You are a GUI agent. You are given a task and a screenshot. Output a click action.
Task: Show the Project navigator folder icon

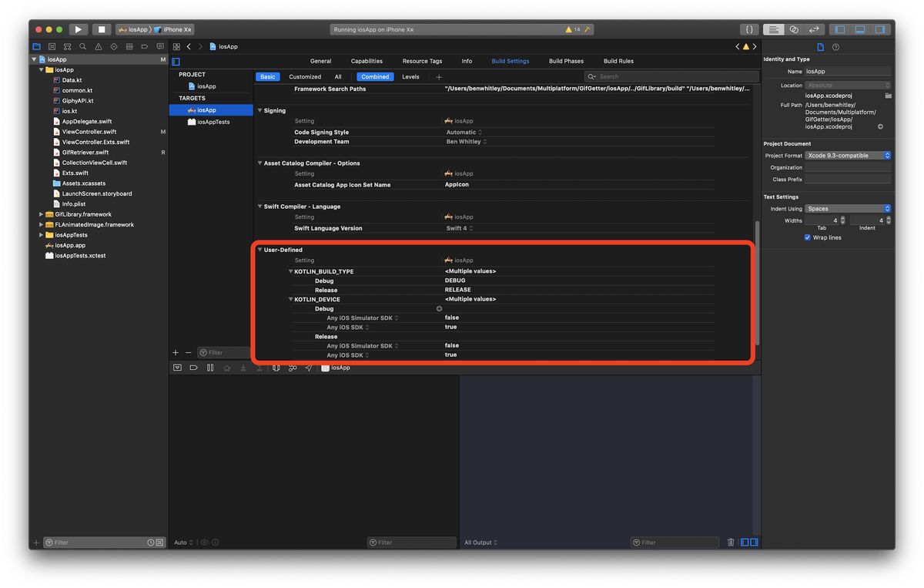[x=36, y=46]
